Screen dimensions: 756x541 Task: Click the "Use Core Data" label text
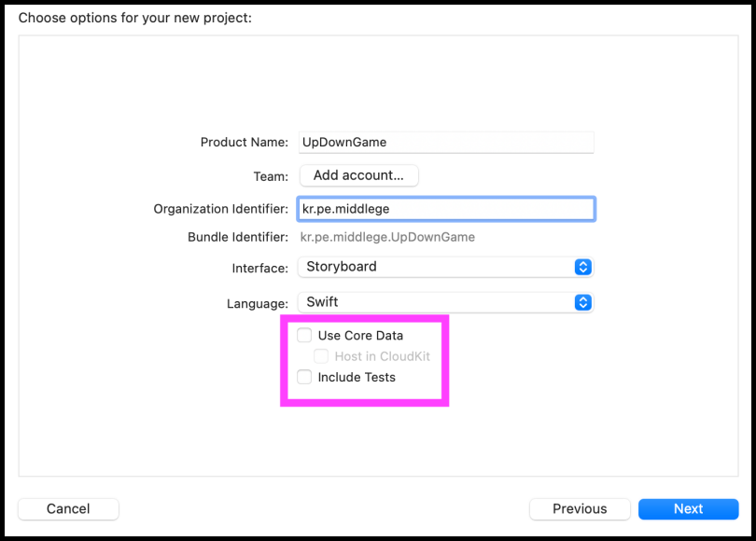[x=360, y=335]
